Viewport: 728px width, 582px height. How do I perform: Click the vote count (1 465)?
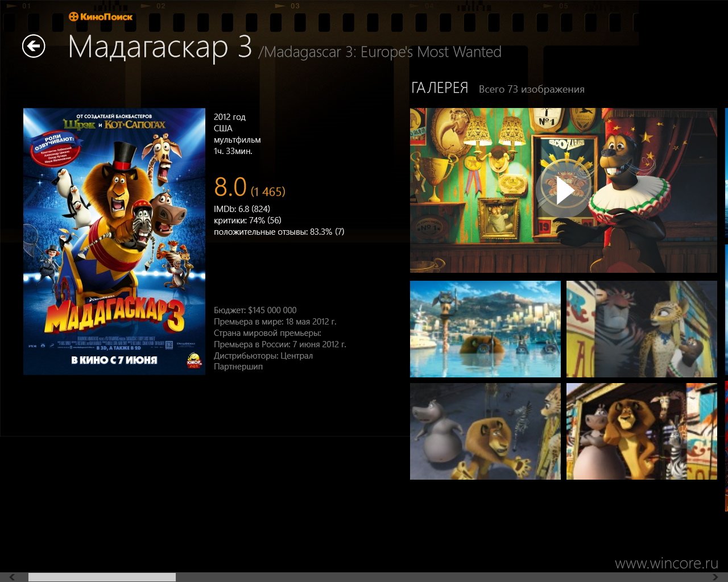coord(268,192)
